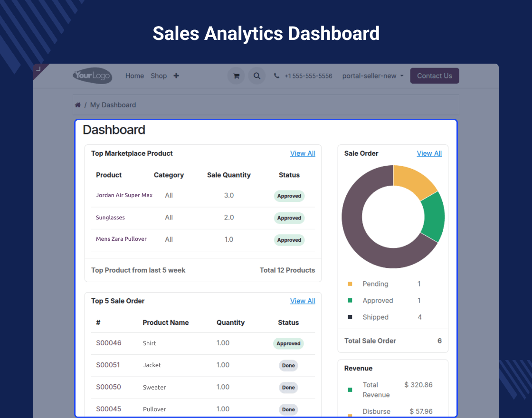Open the shopping cart icon
This screenshot has width=532, height=418.
[236, 76]
